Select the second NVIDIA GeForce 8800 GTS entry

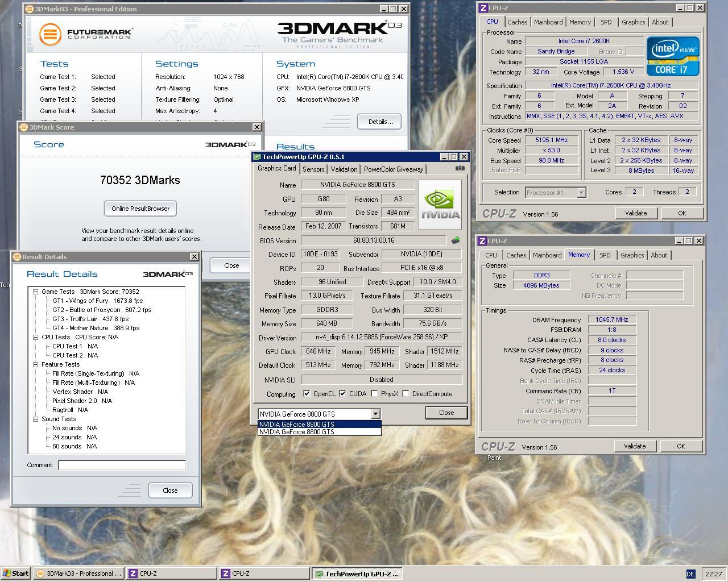click(319, 432)
